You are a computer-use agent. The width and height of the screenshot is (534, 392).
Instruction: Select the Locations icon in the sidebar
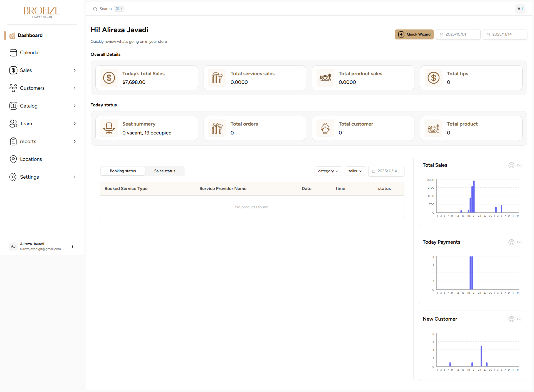click(13, 159)
